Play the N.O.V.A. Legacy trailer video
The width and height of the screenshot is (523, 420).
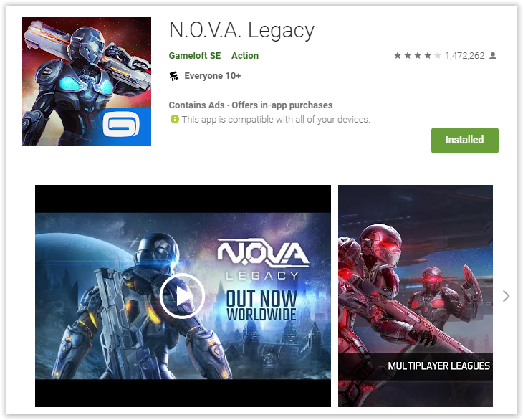point(182,296)
